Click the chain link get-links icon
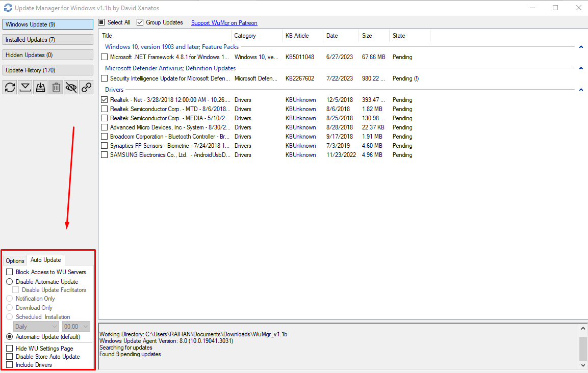The image size is (588, 373). click(87, 87)
